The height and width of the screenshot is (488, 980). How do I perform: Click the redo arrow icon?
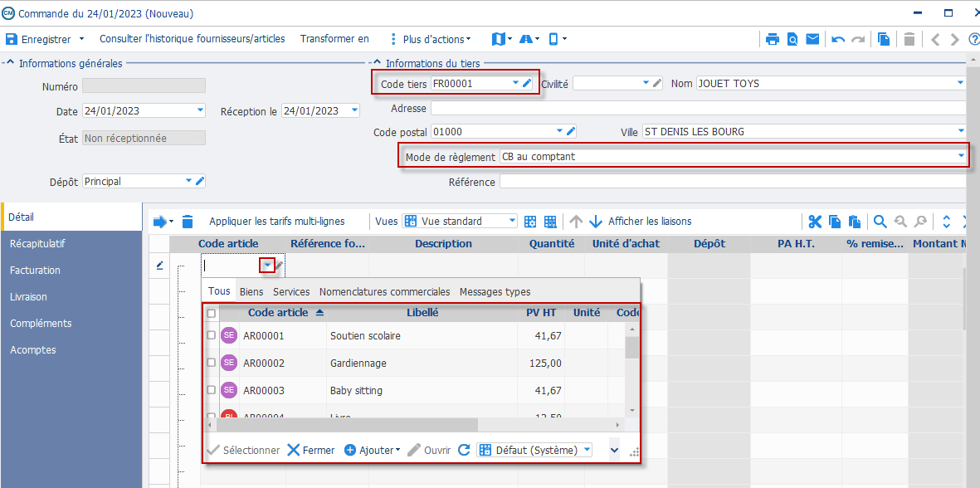(x=858, y=39)
